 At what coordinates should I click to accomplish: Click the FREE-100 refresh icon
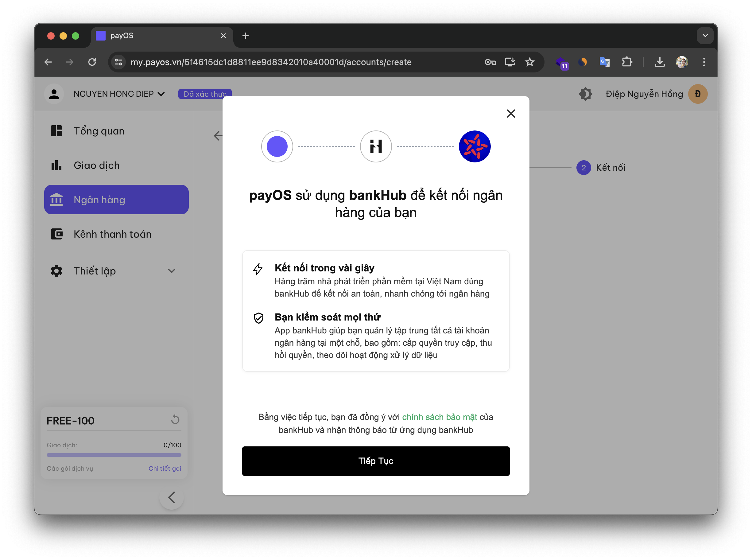[x=175, y=419]
